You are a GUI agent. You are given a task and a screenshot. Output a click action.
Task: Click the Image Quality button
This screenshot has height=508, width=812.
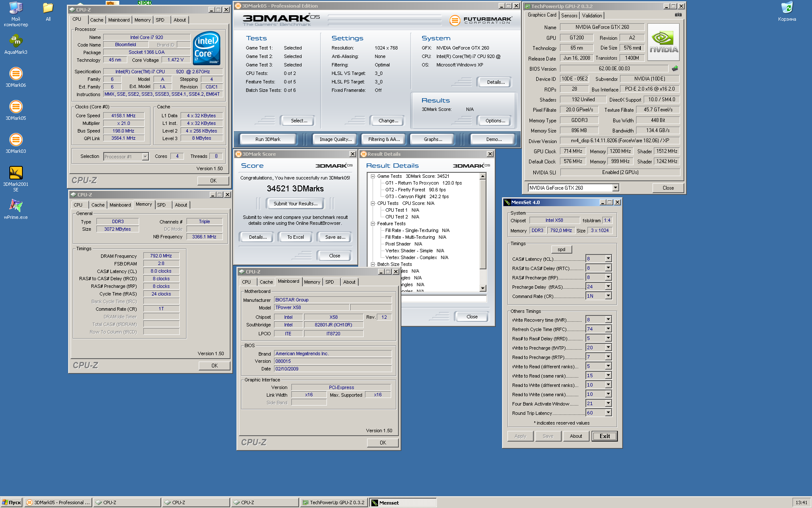[x=335, y=139]
